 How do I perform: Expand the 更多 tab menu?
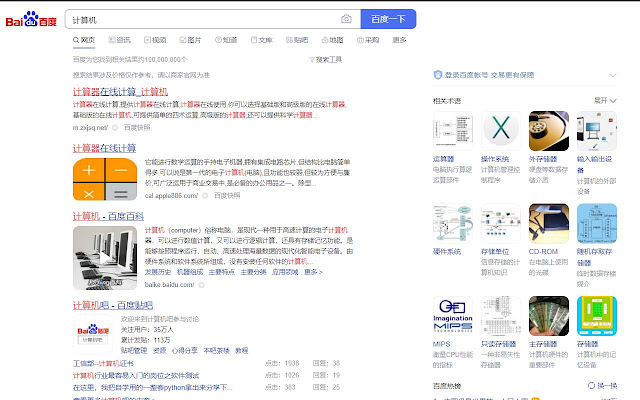pyautogui.click(x=399, y=40)
